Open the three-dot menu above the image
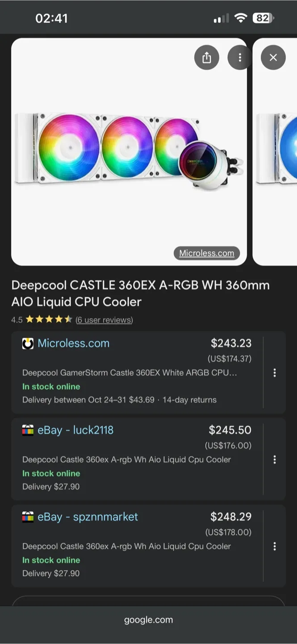This screenshot has height=644, width=297. coord(240,58)
